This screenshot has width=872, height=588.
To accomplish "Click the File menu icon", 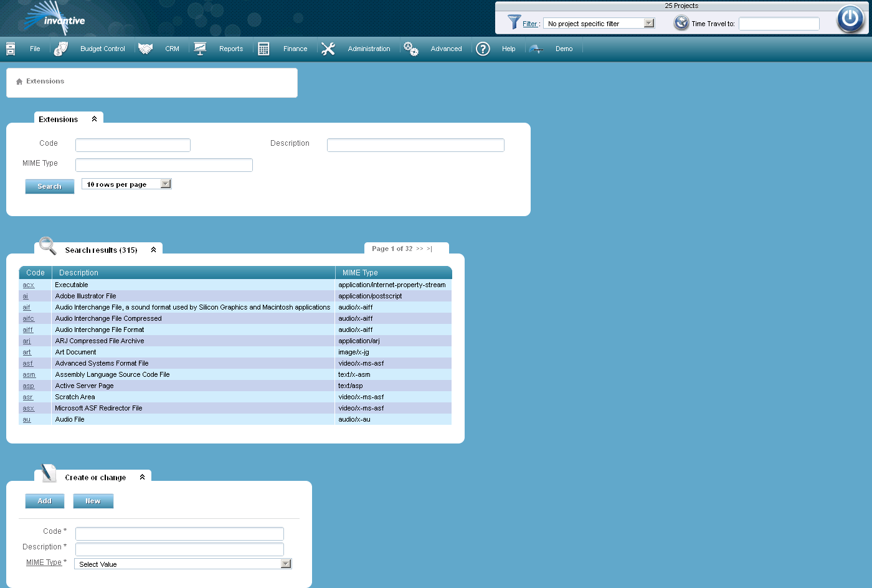I will coord(11,48).
